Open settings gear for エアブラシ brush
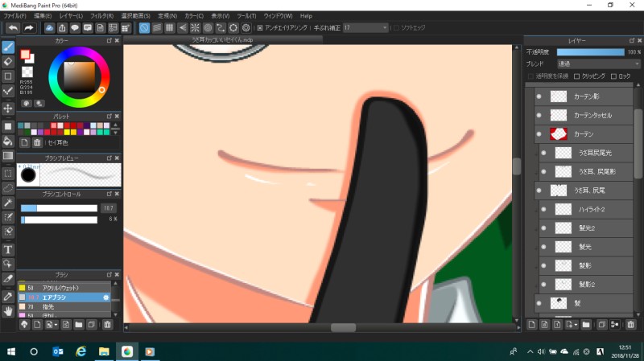 pyautogui.click(x=106, y=297)
